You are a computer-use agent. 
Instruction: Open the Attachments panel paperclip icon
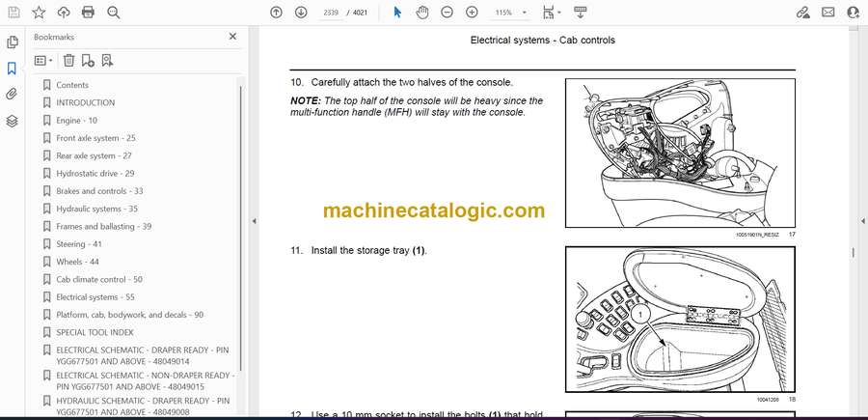point(13,95)
